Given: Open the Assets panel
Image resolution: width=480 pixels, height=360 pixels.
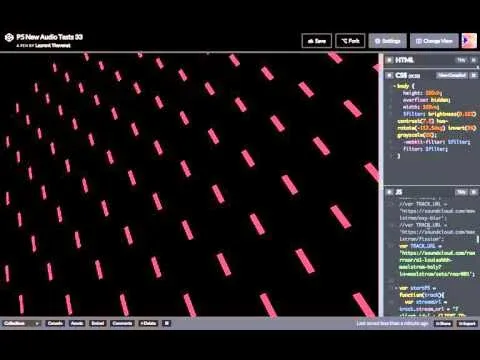Looking at the screenshot, I should [77, 323].
